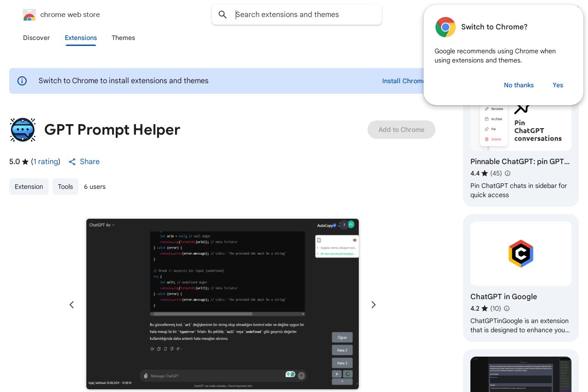The width and height of the screenshot is (588, 392).
Task: Click the search magnifier icon
Action: 223,15
